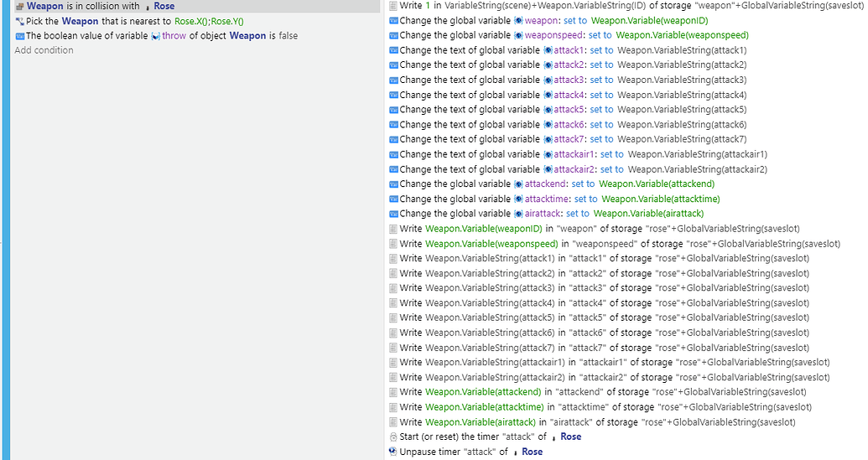
Task: Click the variable icon before 'The boolean value'
Action: tap(20, 37)
